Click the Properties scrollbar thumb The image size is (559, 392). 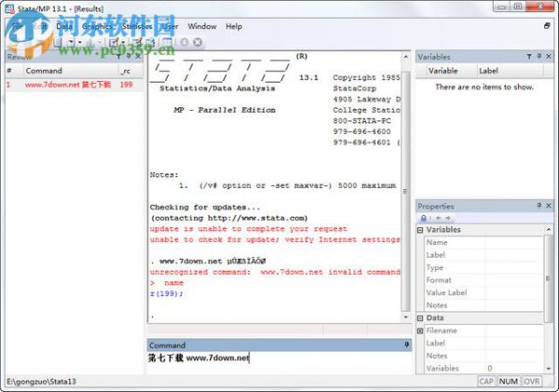(549, 278)
